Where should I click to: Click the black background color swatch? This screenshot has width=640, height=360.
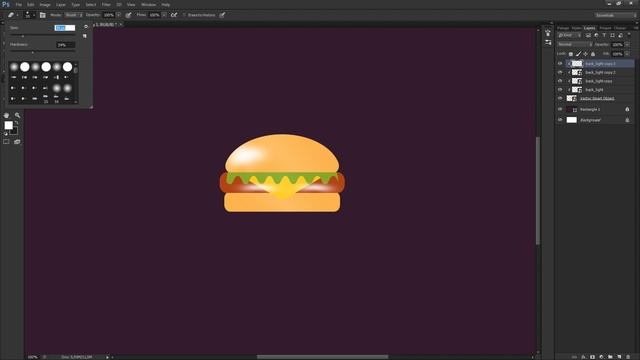(x=15, y=131)
